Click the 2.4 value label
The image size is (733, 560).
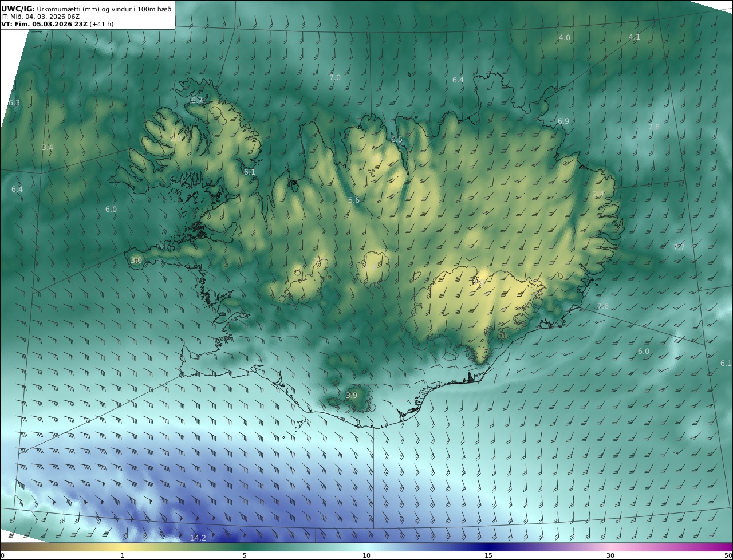598,194
